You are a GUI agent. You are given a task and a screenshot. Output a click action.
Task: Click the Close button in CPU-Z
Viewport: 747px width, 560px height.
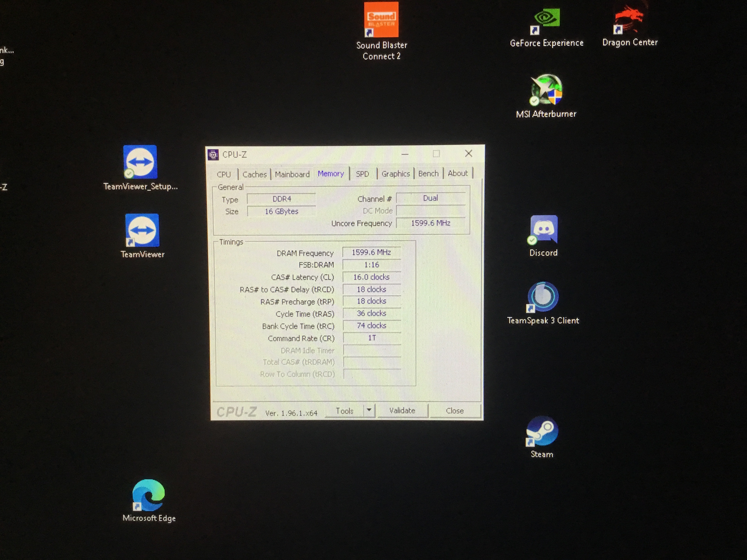pyautogui.click(x=455, y=411)
